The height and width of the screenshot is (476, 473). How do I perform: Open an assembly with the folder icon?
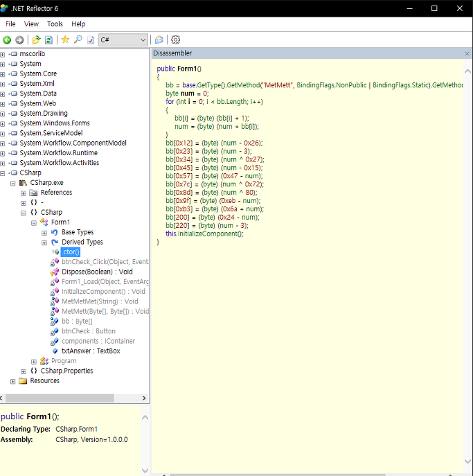click(36, 39)
